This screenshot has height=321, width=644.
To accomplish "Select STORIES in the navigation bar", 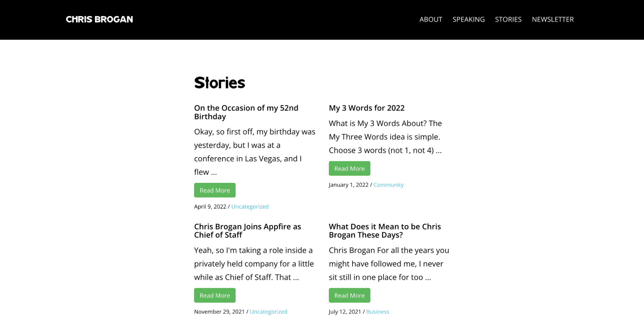I will [508, 19].
